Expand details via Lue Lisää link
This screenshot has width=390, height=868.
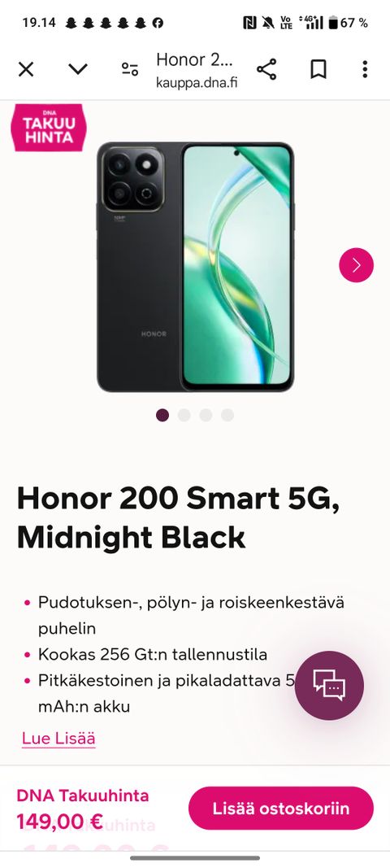(58, 739)
